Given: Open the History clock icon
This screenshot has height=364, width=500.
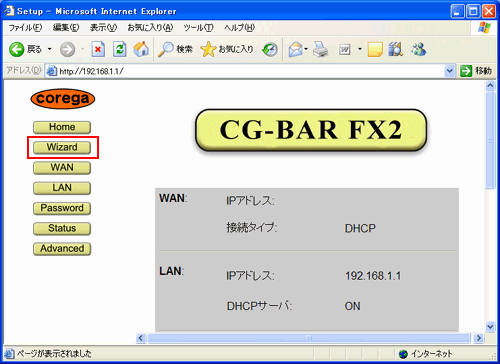Looking at the screenshot, I should (x=270, y=50).
